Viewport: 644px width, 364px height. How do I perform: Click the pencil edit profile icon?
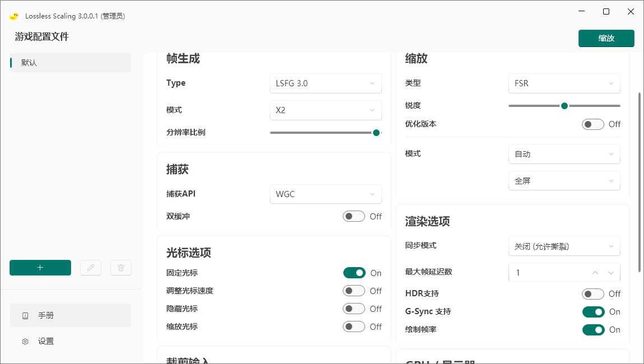tap(90, 268)
